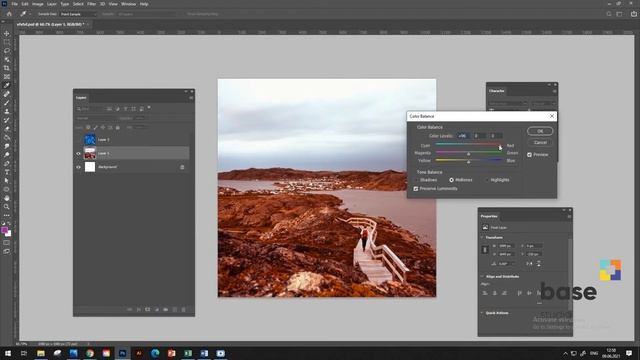Open the Filter menu
The height and width of the screenshot is (360, 640).
[x=91, y=4]
